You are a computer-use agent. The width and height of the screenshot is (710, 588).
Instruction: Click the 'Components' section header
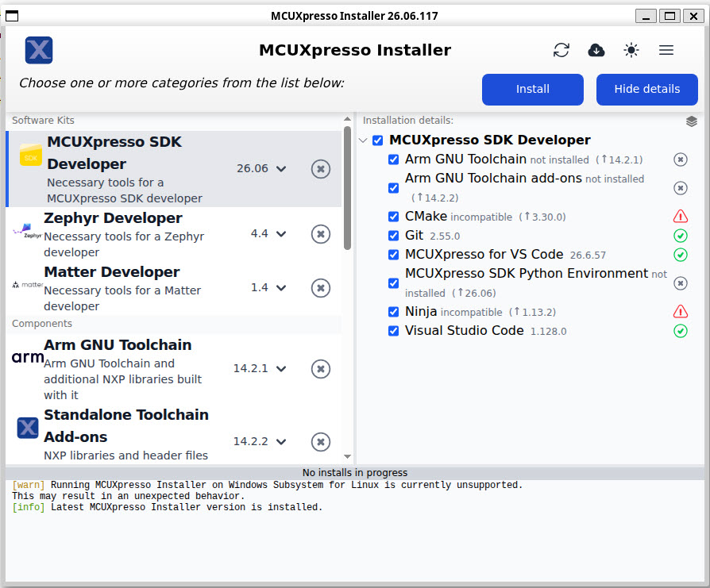(41, 324)
